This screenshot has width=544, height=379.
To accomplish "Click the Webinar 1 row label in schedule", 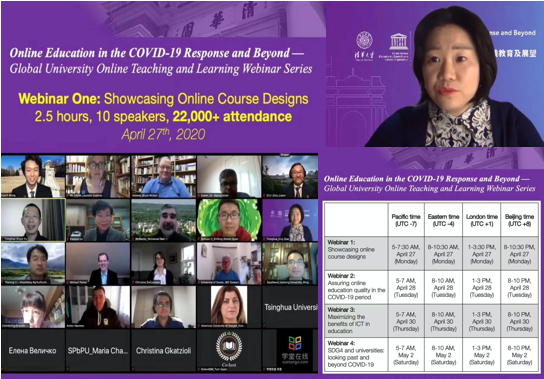I will coord(356,254).
